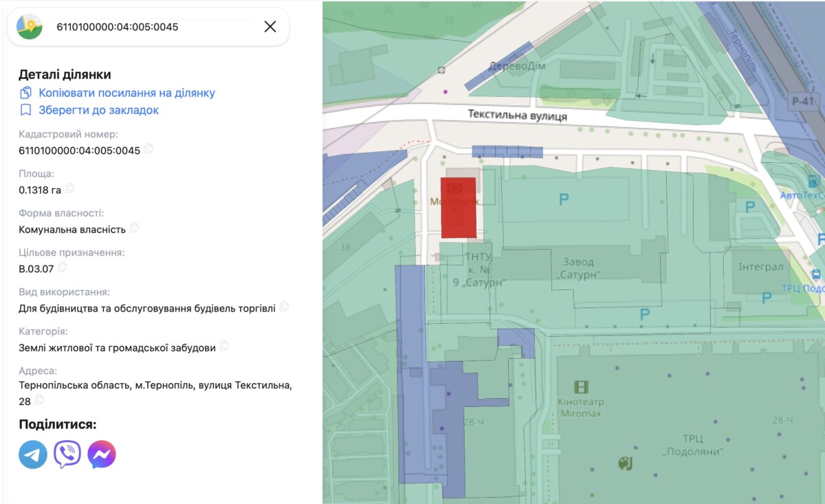Share the parcel via Viber
The width and height of the screenshot is (825, 504).
click(x=67, y=454)
